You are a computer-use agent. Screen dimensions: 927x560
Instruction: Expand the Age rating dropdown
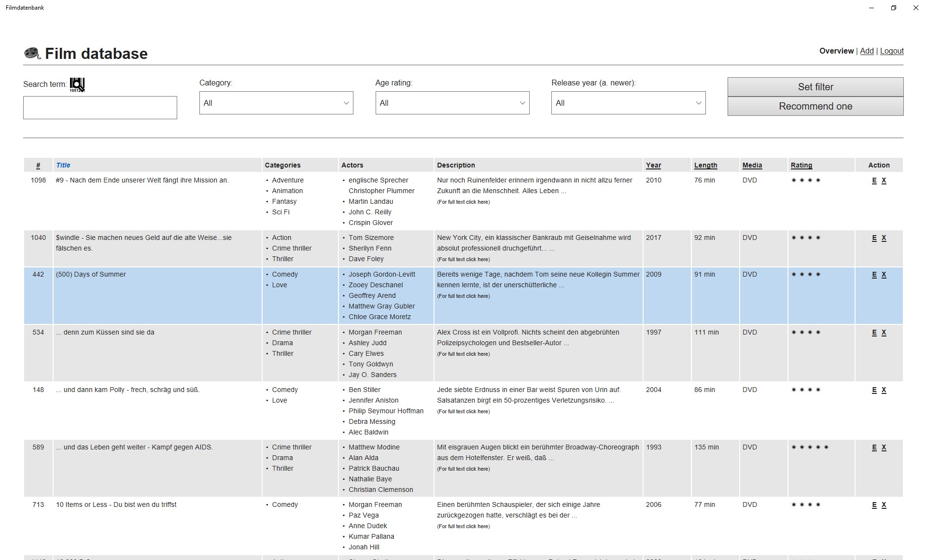coord(452,103)
